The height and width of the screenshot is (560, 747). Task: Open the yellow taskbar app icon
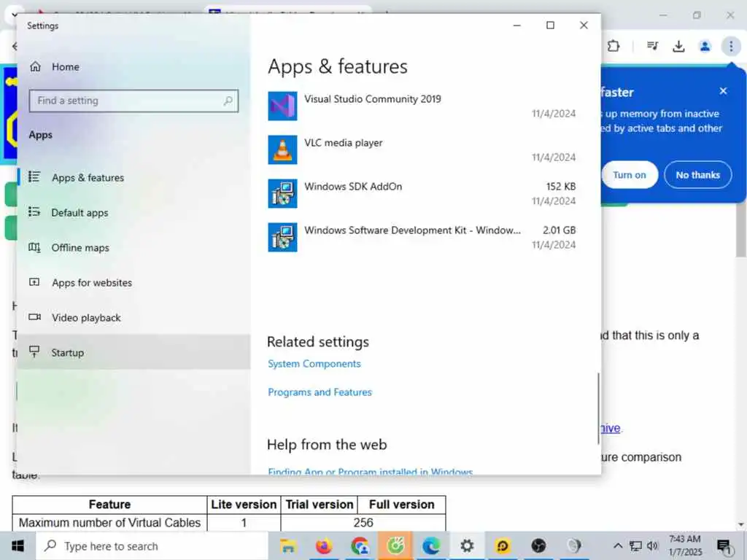pos(503,545)
